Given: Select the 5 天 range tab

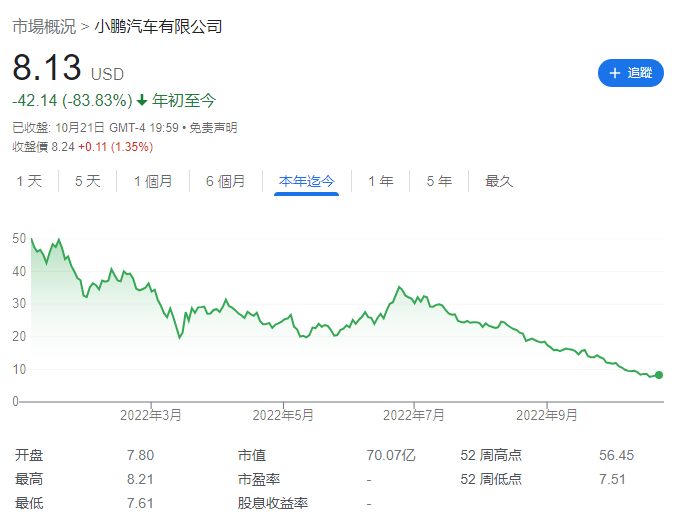Looking at the screenshot, I should click(87, 181).
